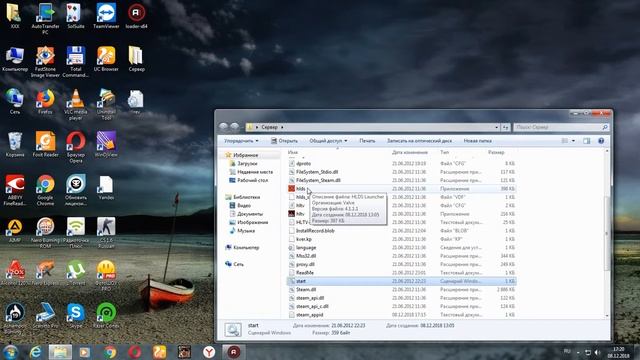Click the Explorer help question-mark icon
The width and height of the screenshot is (640, 360).
click(601, 140)
